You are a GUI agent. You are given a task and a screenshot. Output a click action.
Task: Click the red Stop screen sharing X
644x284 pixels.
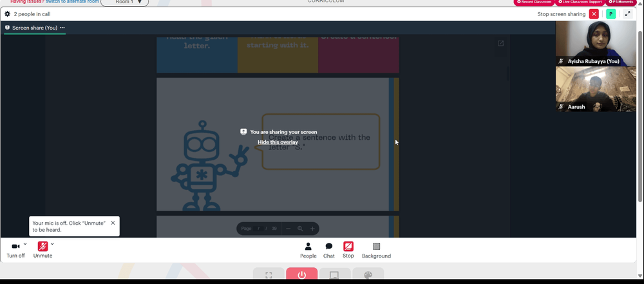[594, 14]
